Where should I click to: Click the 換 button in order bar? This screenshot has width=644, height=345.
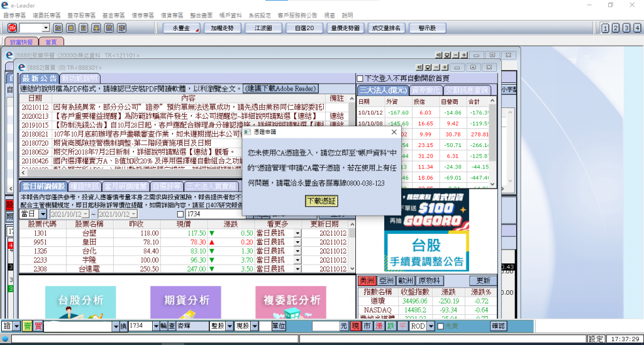[x=124, y=326]
